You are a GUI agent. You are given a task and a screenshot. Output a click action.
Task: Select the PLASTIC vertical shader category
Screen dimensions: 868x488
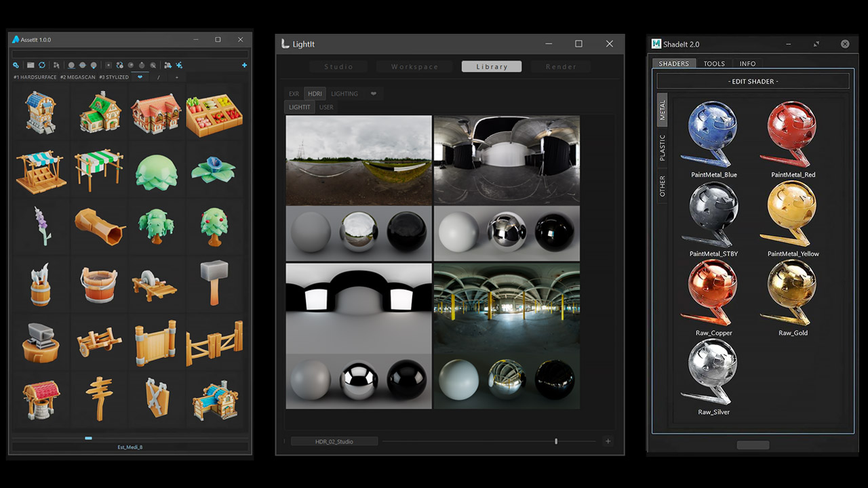[x=663, y=148]
